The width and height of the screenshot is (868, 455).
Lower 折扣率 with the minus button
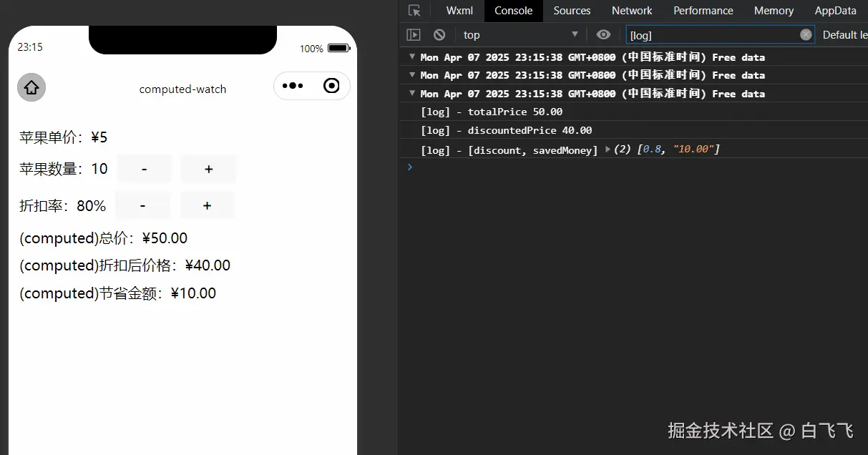pos(143,205)
